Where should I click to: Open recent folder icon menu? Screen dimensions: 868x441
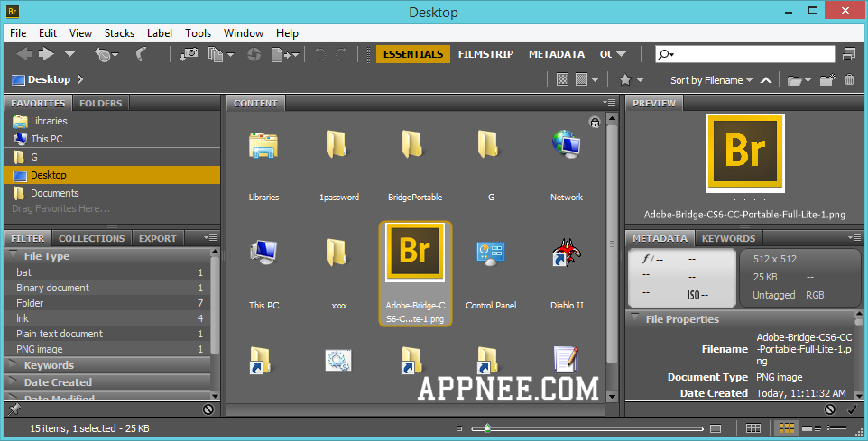[799, 80]
